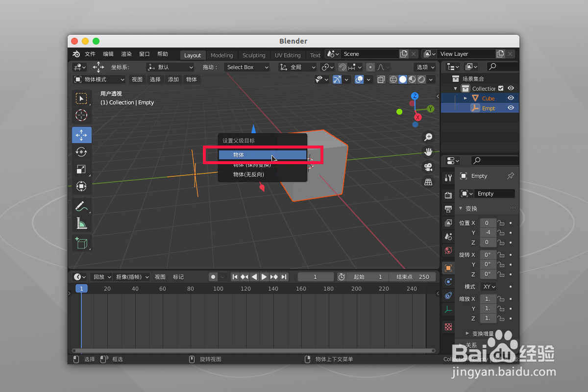Open the orientation 默认 dropdown
This screenshot has height=392, width=588.
click(x=171, y=67)
